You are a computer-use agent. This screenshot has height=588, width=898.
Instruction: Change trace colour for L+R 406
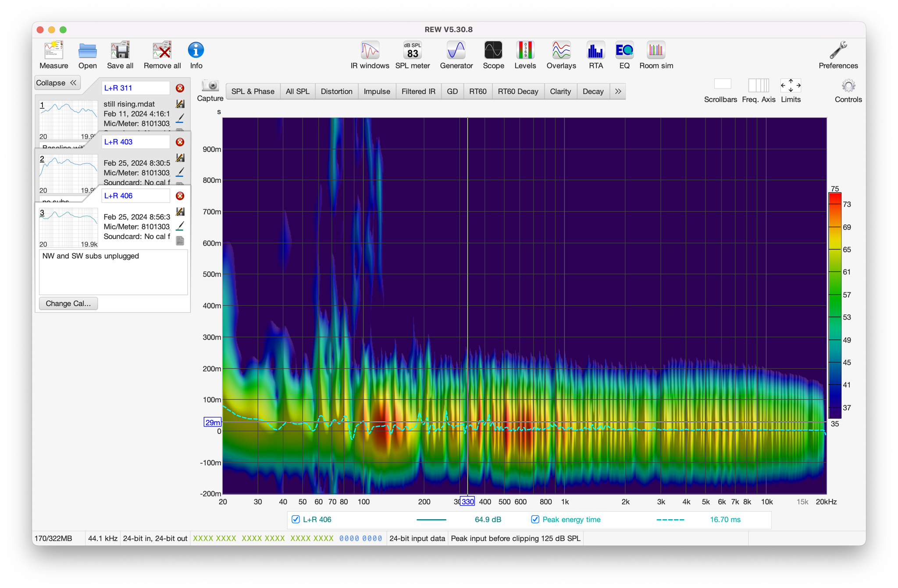pos(180,226)
